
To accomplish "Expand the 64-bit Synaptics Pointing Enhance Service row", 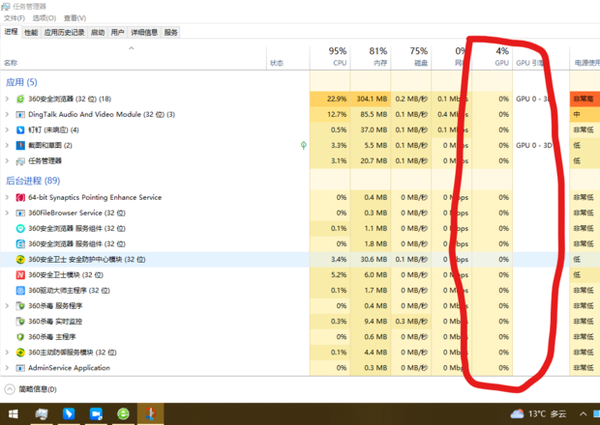I will pos(7,197).
